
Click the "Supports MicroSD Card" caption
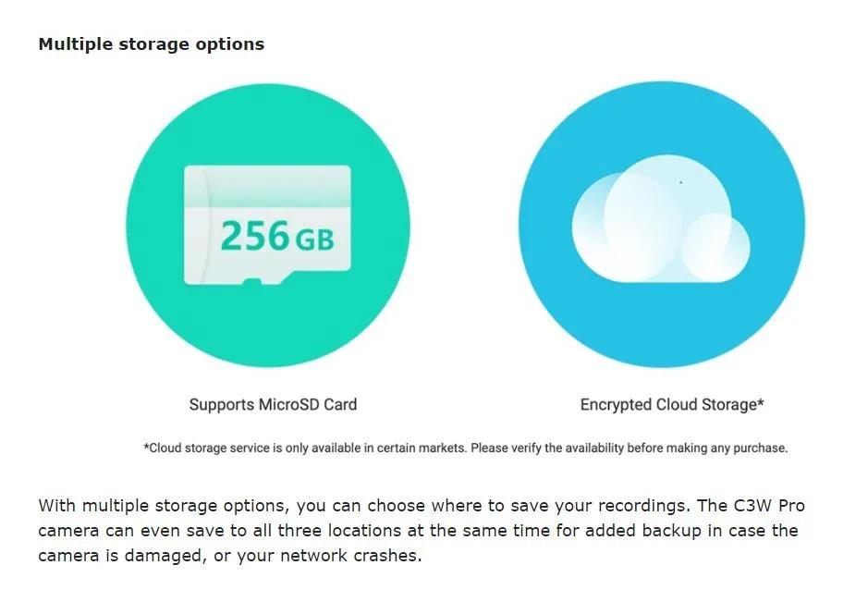[x=273, y=404]
